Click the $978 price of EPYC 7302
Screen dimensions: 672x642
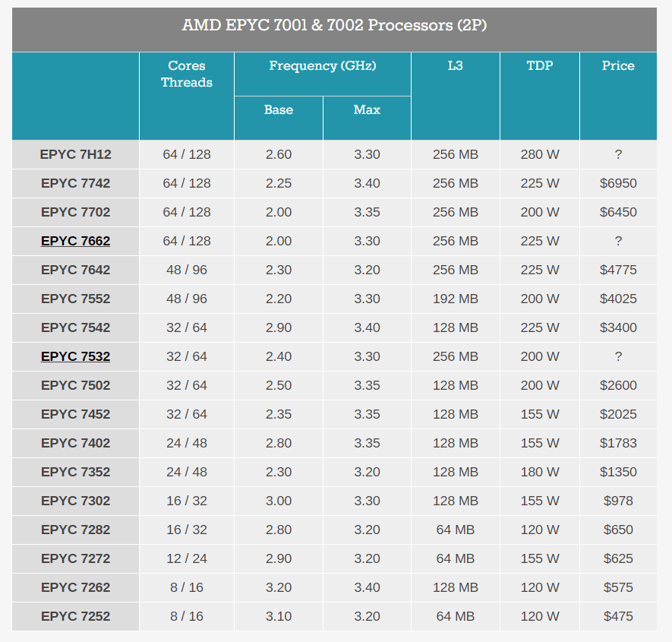[x=618, y=501]
